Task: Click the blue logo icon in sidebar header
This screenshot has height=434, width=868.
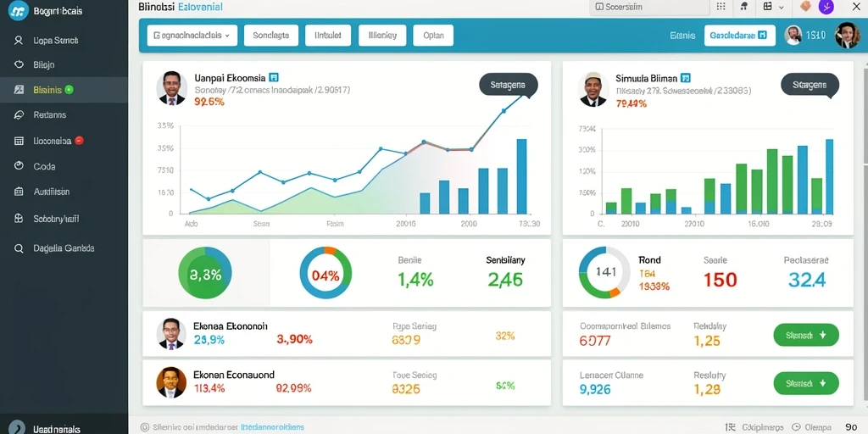Action: tap(19, 12)
